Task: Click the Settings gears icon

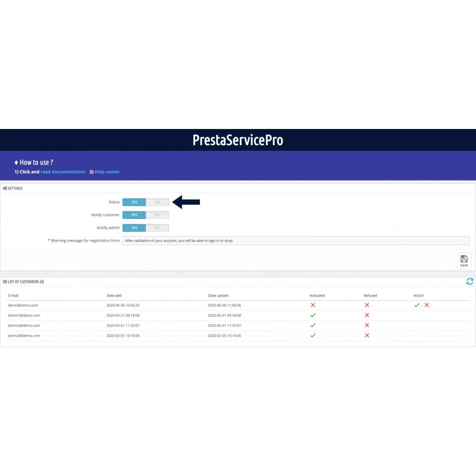Action: [x=5, y=188]
